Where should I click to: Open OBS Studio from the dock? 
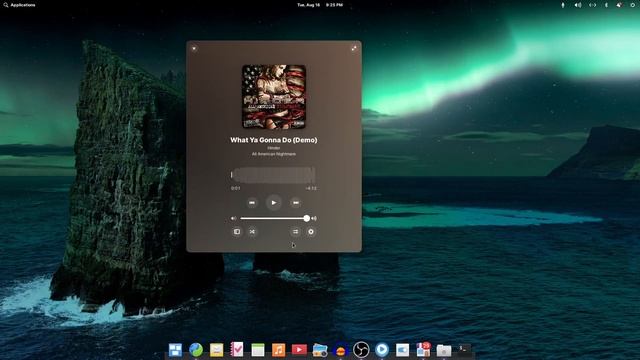coord(361,350)
